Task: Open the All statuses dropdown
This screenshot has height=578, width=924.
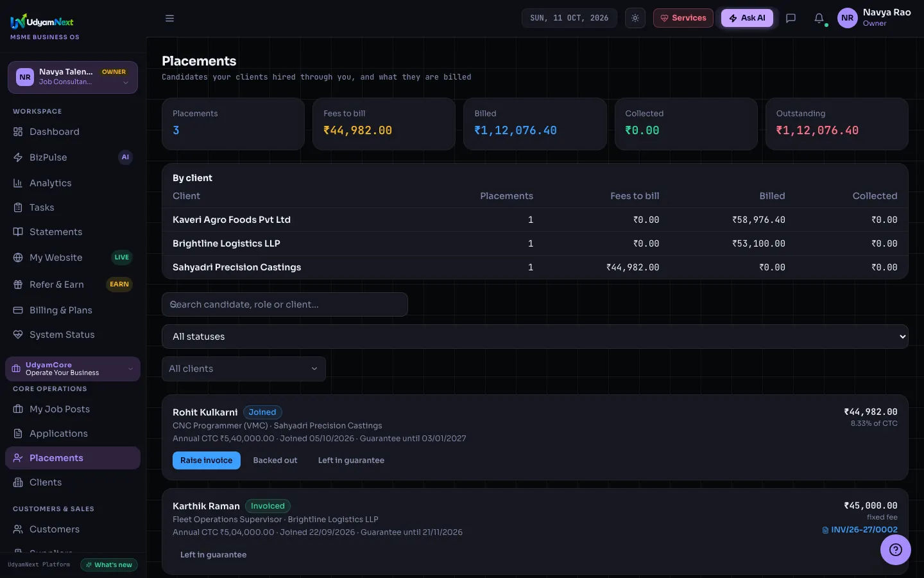Action: coord(535,337)
